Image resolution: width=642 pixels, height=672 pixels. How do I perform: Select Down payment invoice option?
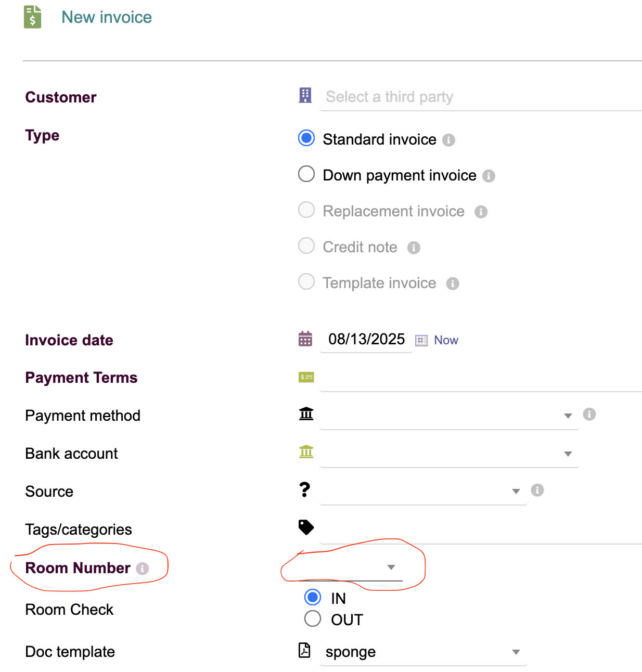[x=306, y=174]
